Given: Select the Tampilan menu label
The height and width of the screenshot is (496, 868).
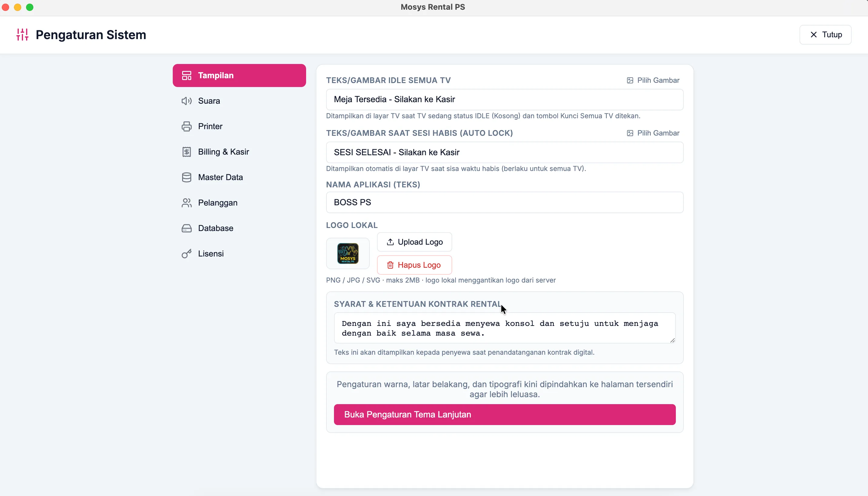Looking at the screenshot, I should (x=216, y=75).
